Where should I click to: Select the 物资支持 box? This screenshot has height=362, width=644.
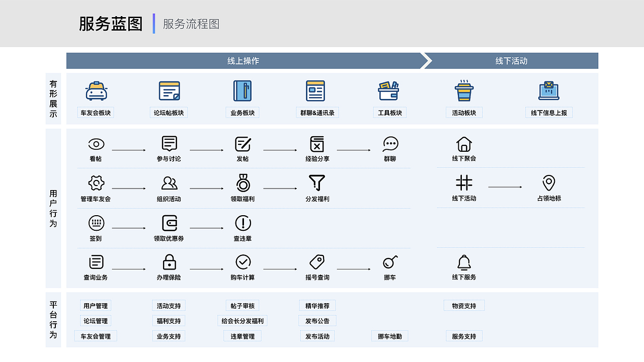[x=464, y=306]
